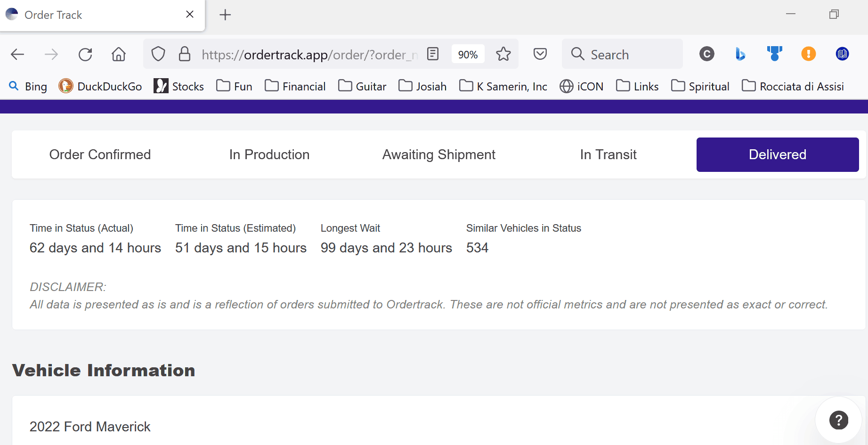This screenshot has width=868, height=445.
Task: Open the blue trophy extension icon
Action: pos(775,54)
